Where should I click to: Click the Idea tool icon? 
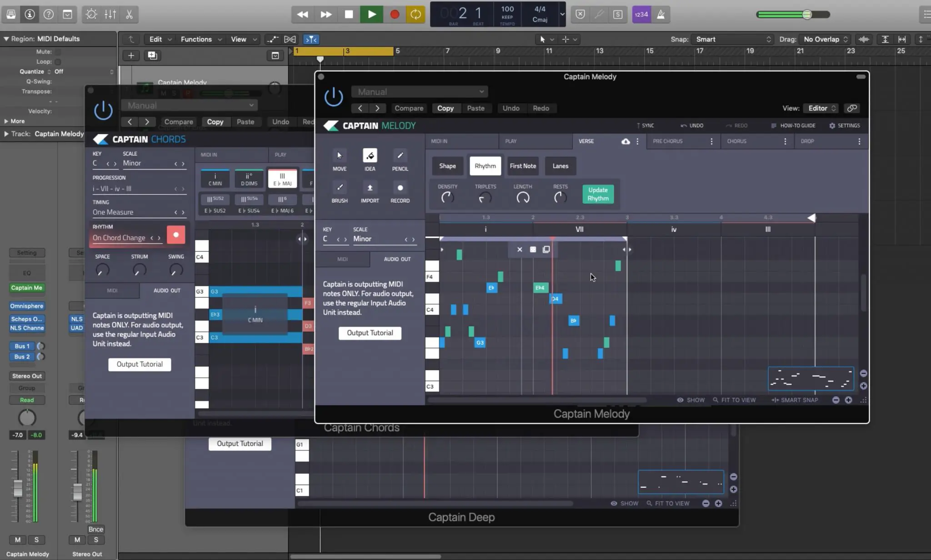click(370, 156)
